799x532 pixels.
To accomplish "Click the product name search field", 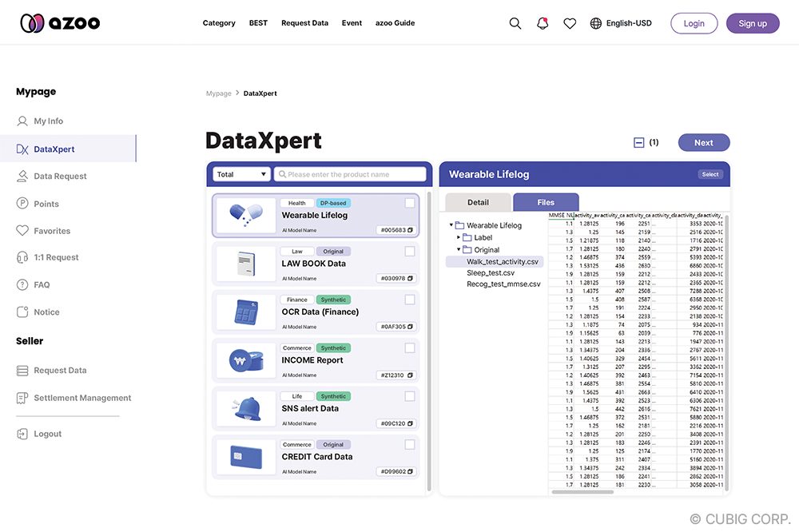I will tap(350, 174).
